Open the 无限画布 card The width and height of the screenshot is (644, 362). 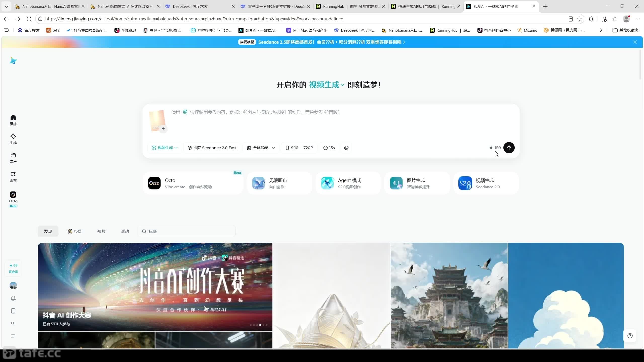coord(279,183)
